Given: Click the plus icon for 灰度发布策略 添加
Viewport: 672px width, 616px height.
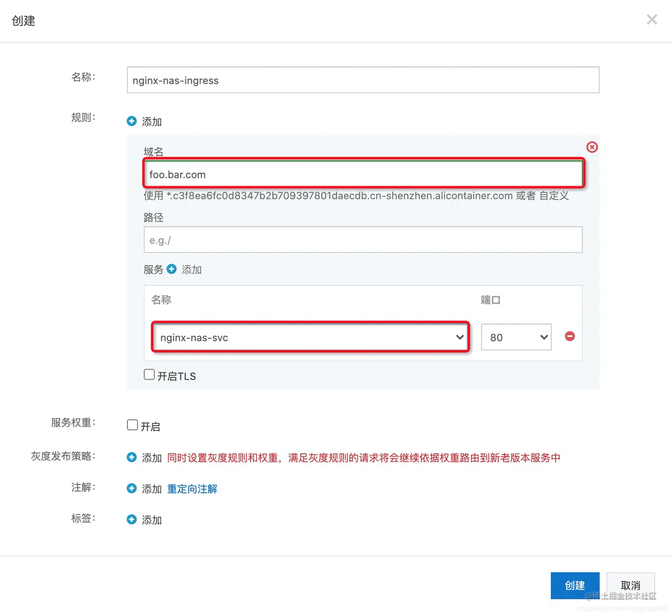Looking at the screenshot, I should coord(132,457).
